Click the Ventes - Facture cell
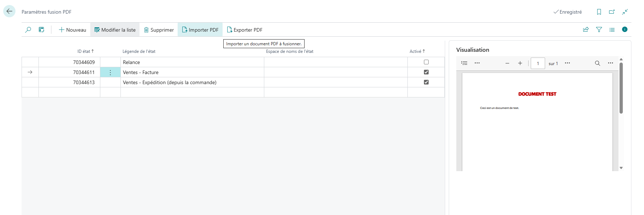This screenshot has width=644, height=215. coord(192,72)
